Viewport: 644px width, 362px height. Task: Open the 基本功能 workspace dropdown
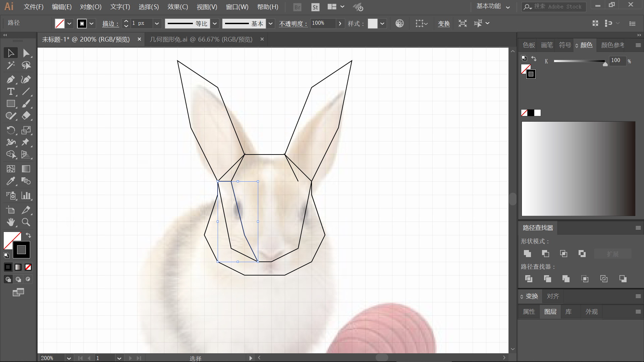click(x=493, y=6)
